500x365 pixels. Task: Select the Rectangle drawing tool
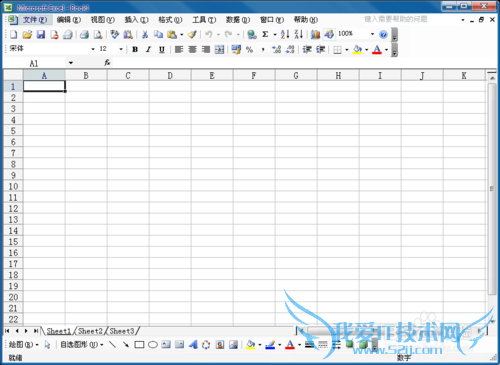[x=139, y=345]
